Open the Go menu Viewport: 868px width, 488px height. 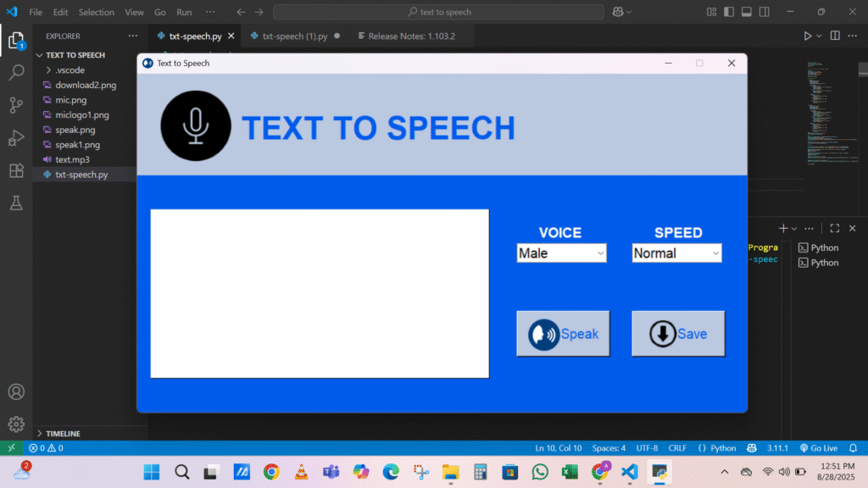click(160, 12)
